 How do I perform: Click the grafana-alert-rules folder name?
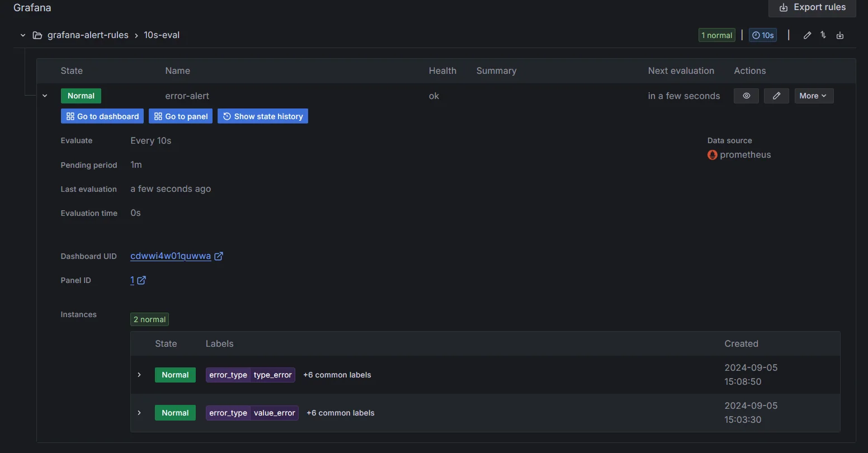[88, 35]
